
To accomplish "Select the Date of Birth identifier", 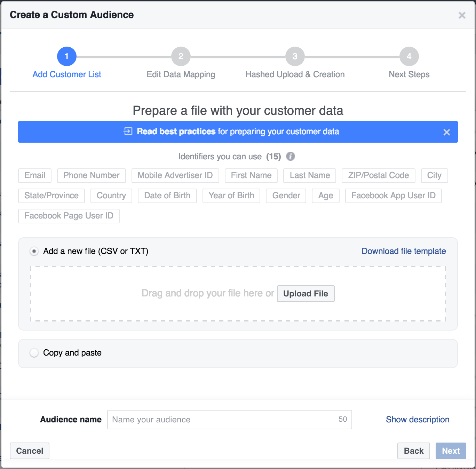I will [167, 196].
